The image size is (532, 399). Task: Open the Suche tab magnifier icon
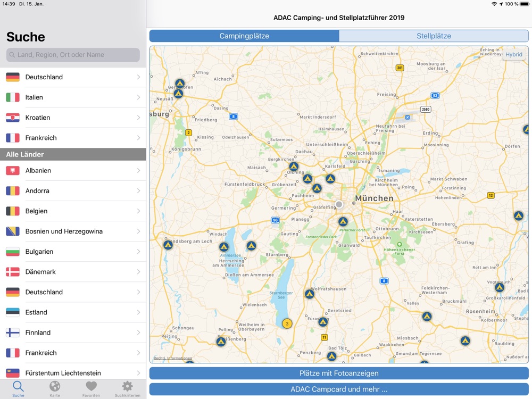tap(18, 386)
